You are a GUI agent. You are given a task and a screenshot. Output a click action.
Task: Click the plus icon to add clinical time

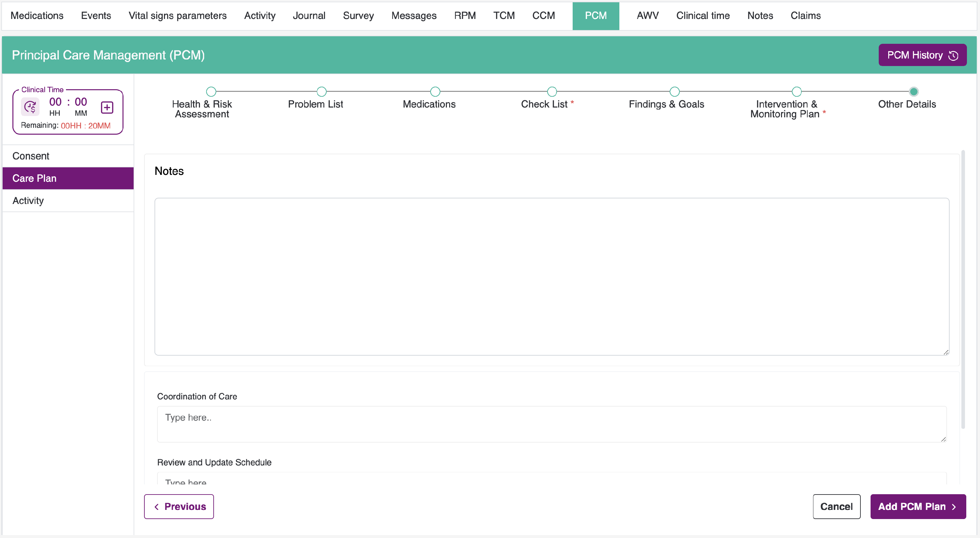click(107, 108)
